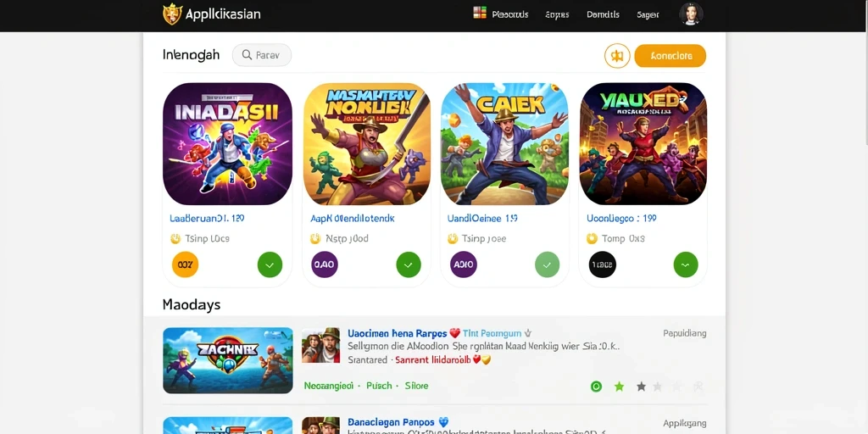Toggle the faded green checkmark on CAIEK card

547,264
